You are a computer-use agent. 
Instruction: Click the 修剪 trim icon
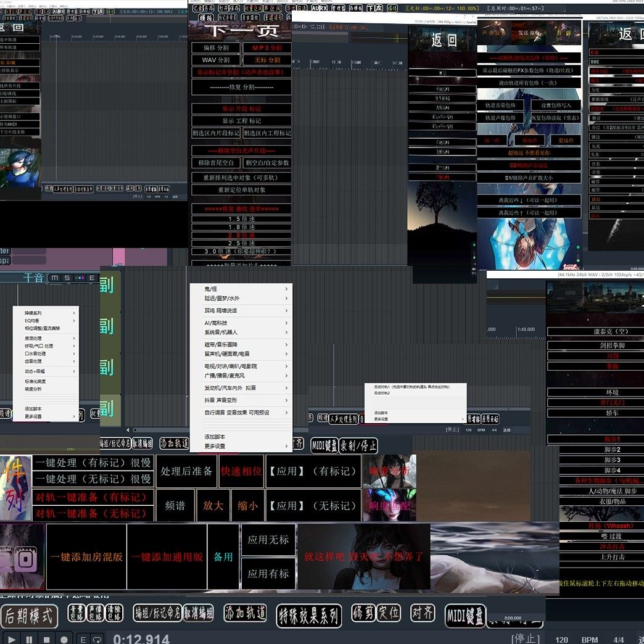click(363, 613)
